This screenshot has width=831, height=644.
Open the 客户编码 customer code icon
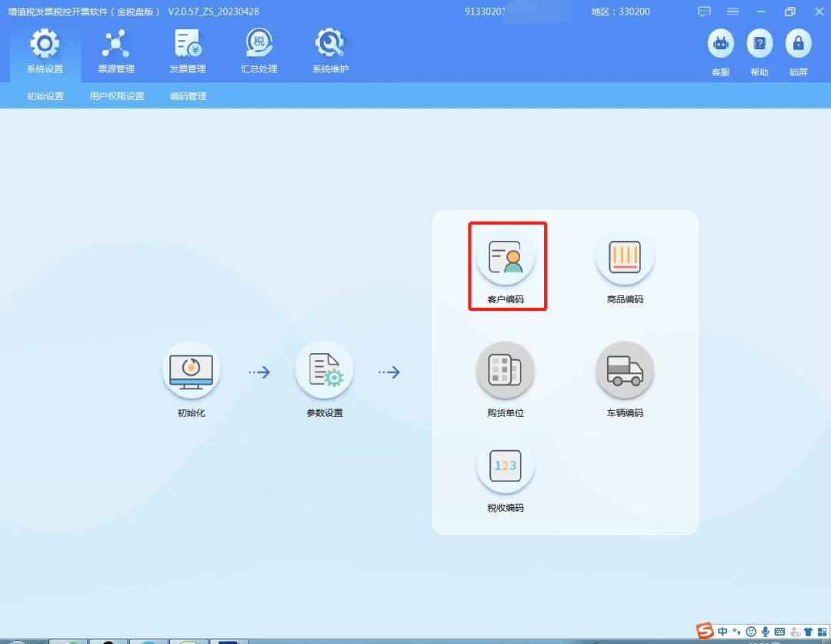pos(506,258)
